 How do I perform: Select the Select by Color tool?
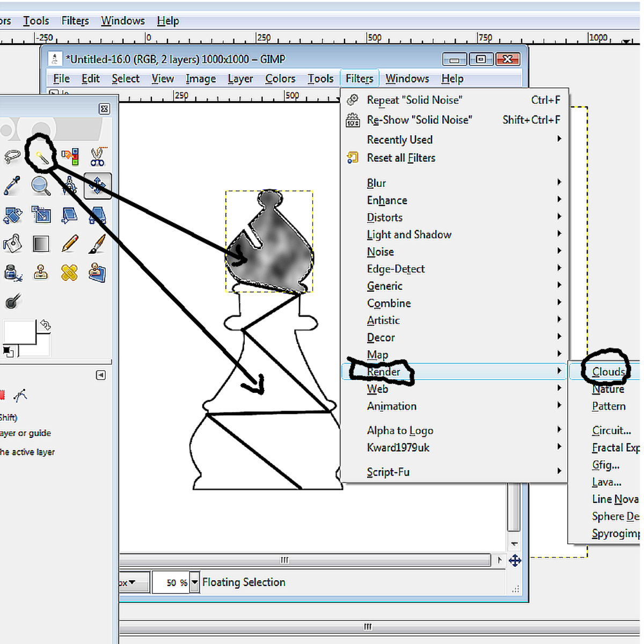70,157
